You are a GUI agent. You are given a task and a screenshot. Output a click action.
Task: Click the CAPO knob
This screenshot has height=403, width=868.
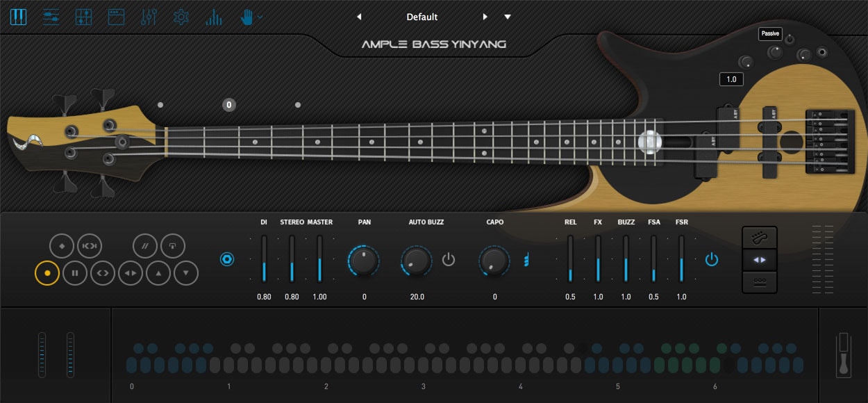(494, 261)
